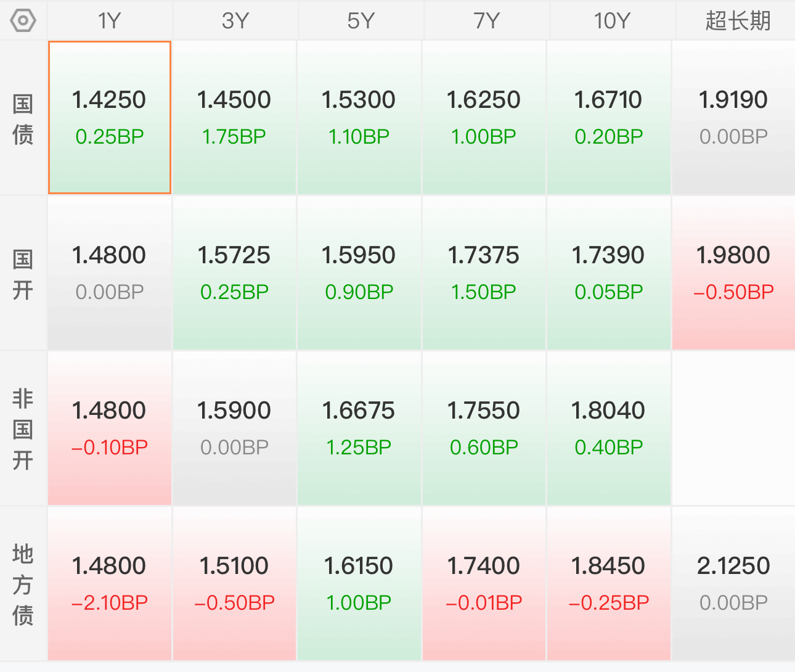Open the 国债 10Y yield cell 1.6710
This screenshot has width=795, height=672.
click(608, 118)
